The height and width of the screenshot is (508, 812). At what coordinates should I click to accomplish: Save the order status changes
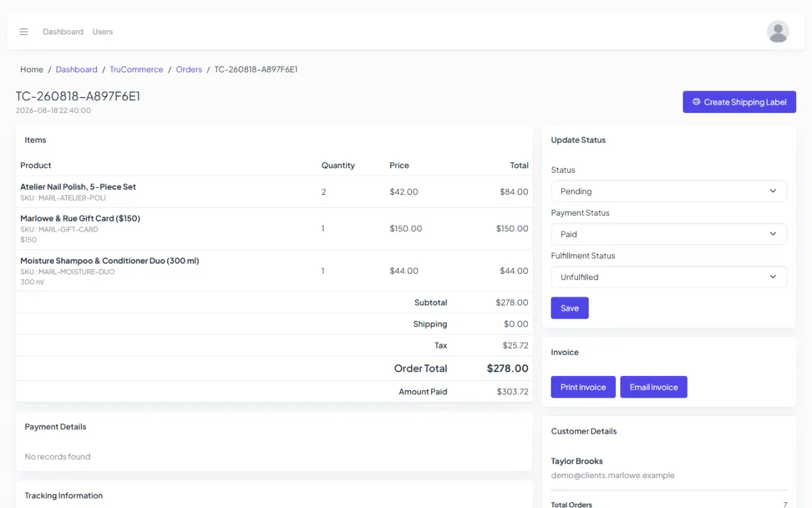tap(570, 308)
